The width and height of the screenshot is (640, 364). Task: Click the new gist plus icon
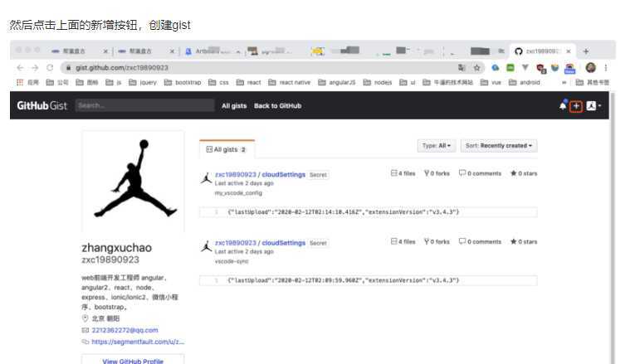(x=576, y=106)
